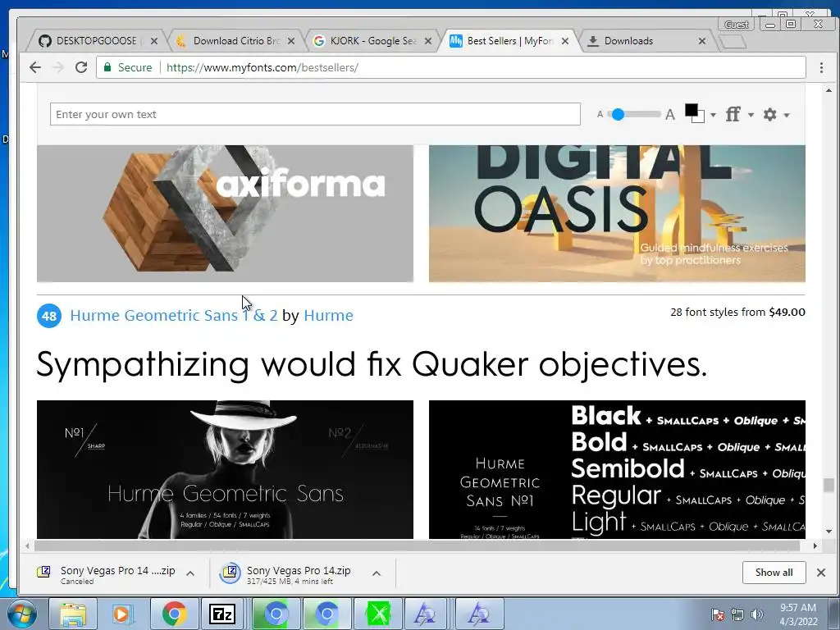Click the page scroll up arrow
This screenshot has width=840, height=630.
829,90
